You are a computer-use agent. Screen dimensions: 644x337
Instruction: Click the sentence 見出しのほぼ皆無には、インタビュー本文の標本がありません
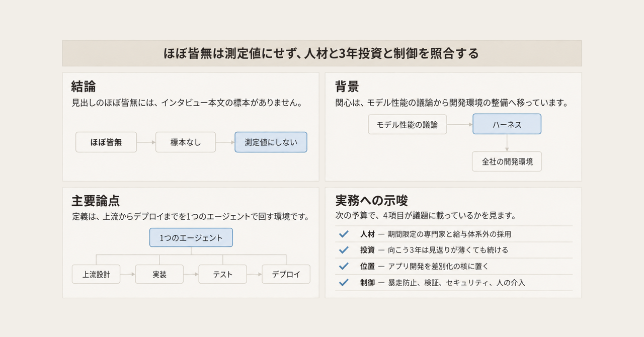tap(187, 104)
